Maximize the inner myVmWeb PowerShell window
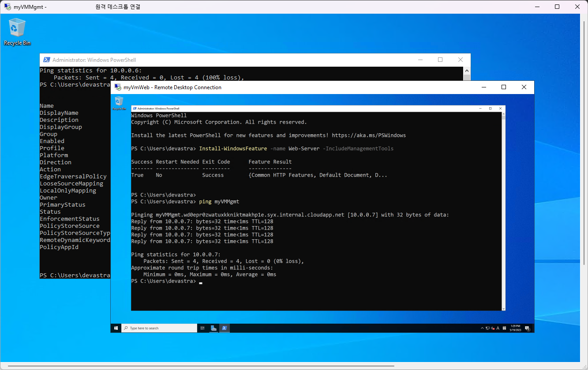 click(490, 108)
